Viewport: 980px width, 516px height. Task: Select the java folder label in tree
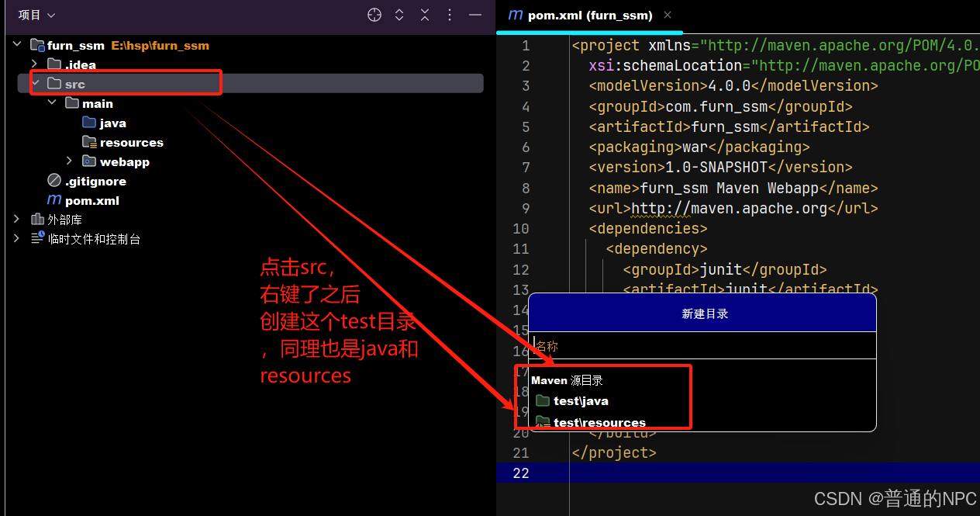pyautogui.click(x=113, y=123)
